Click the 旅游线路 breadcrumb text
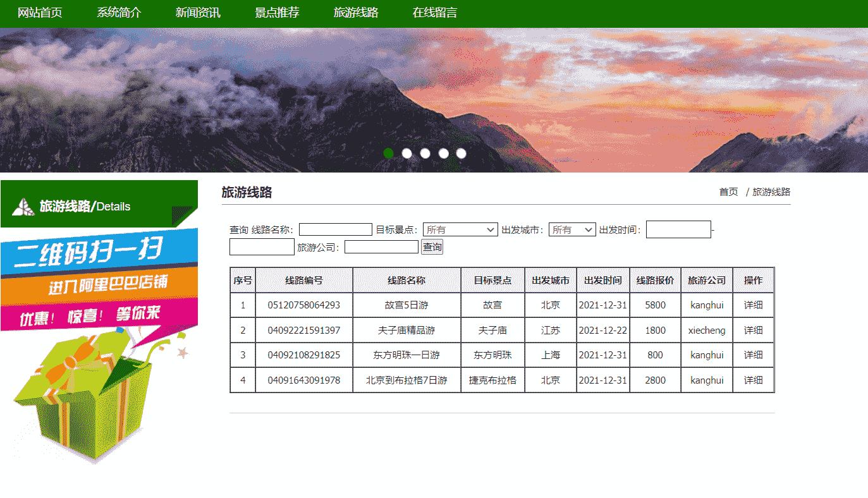The height and width of the screenshot is (498, 868). [x=771, y=192]
